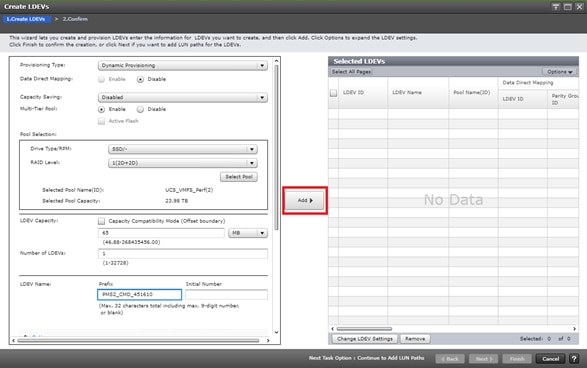587x368 pixels.
Task: Click the 23.98 TB pool capacity value
Action: tap(177, 201)
